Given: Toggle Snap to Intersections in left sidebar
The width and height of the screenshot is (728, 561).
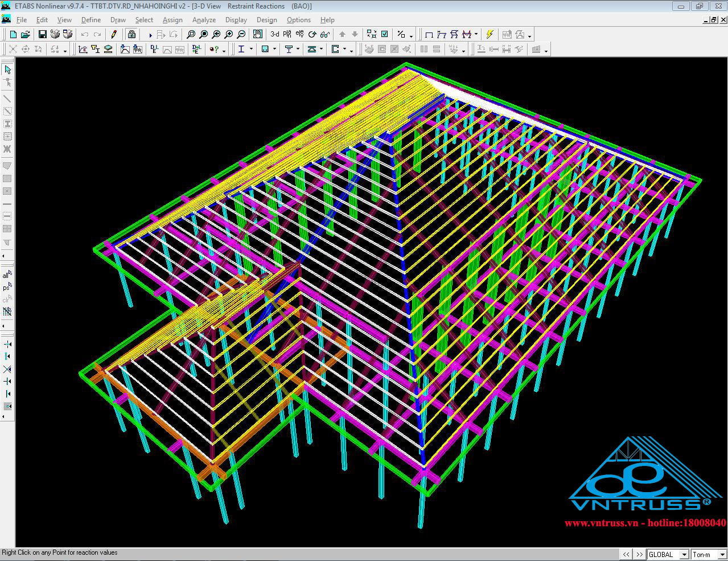Looking at the screenshot, I should 7,369.
